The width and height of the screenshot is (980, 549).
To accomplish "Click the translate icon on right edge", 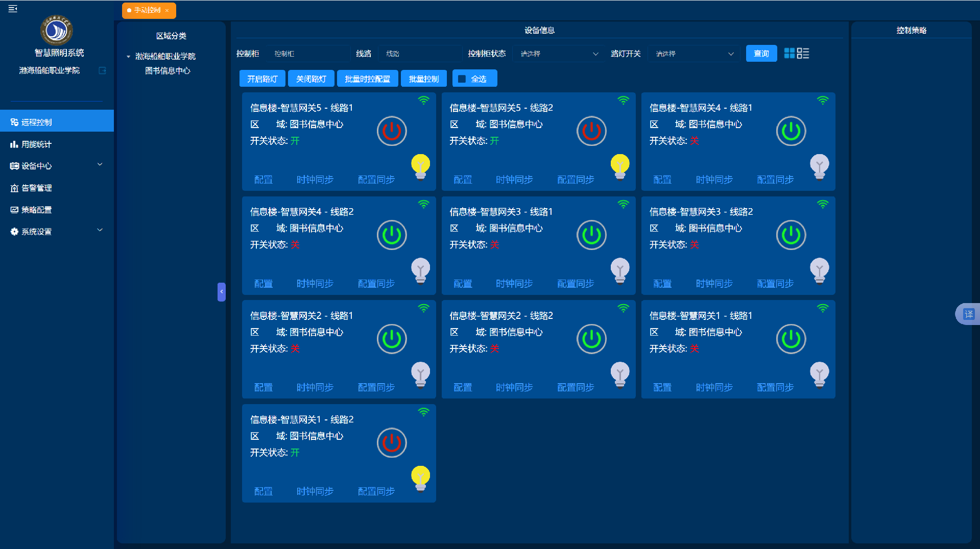I will [968, 314].
